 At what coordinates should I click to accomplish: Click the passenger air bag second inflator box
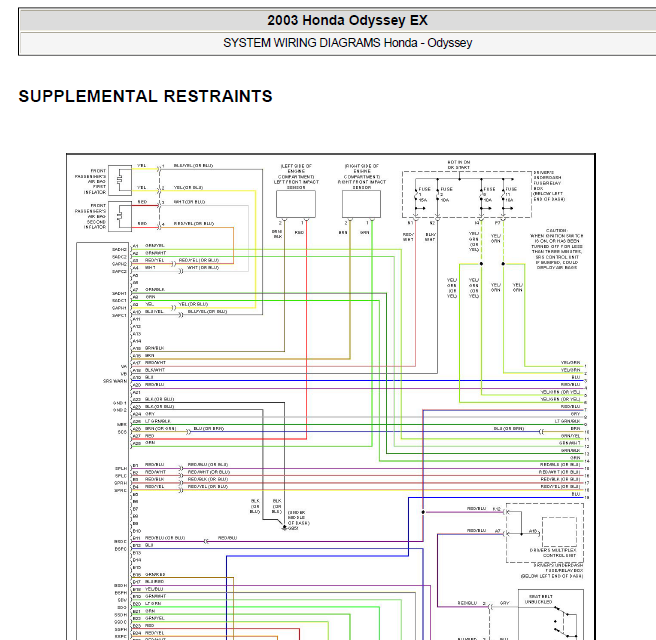[120, 216]
